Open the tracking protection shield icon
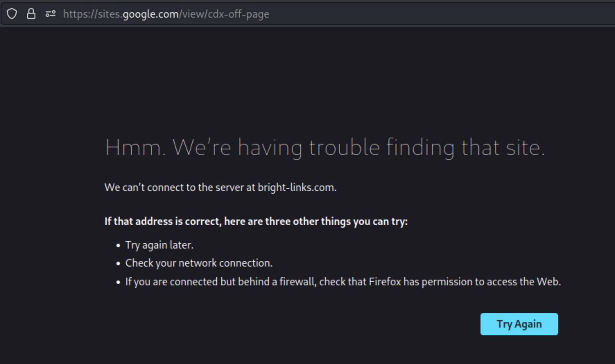The image size is (615, 364). tap(12, 14)
